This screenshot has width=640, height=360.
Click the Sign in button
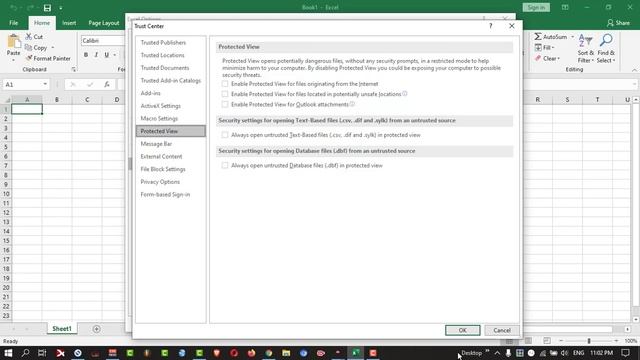(536, 7)
